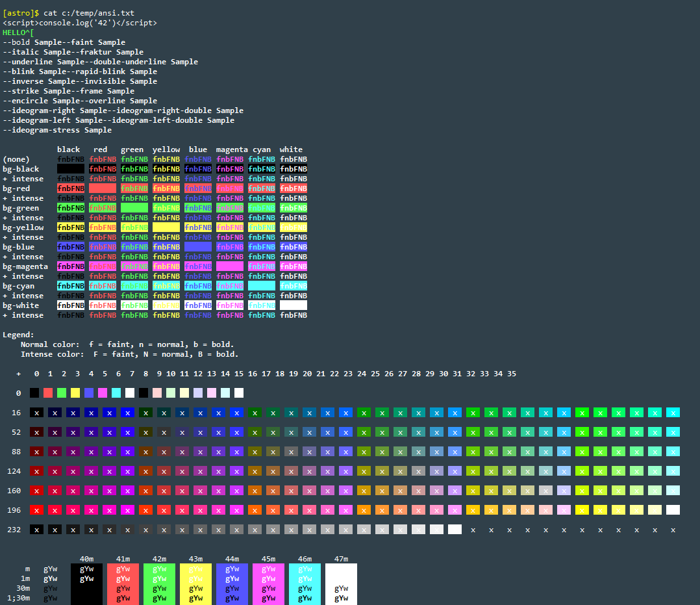Click the "88" palette row label
This screenshot has width=700, height=605.
point(16,452)
